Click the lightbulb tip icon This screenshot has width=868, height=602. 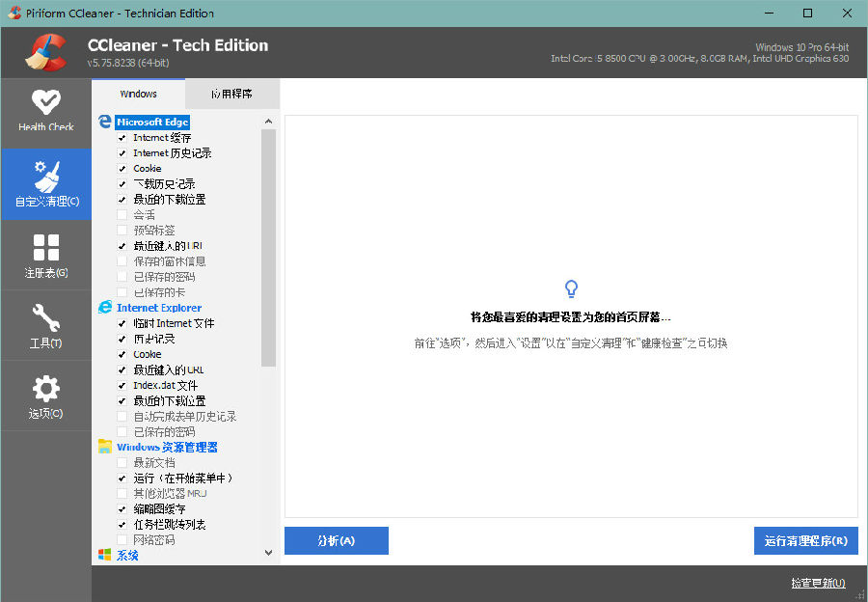coord(571,288)
